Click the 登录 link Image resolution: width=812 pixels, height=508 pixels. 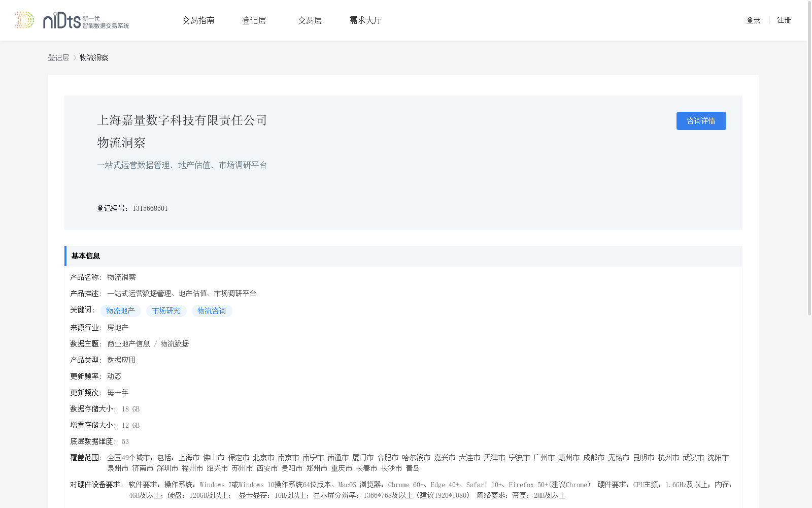pyautogui.click(x=753, y=20)
